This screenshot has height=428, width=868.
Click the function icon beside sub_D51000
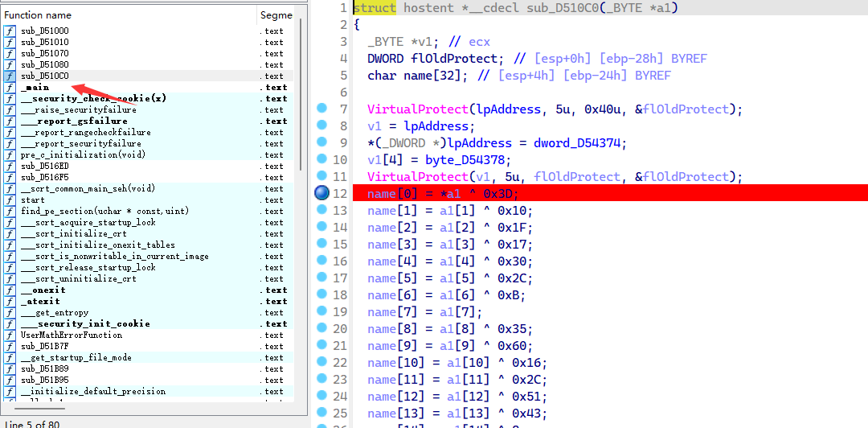(x=10, y=31)
